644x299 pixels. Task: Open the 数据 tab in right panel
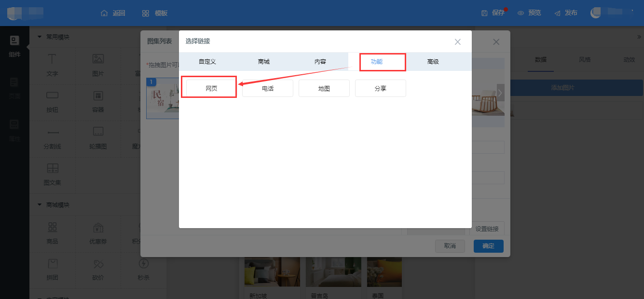541,60
